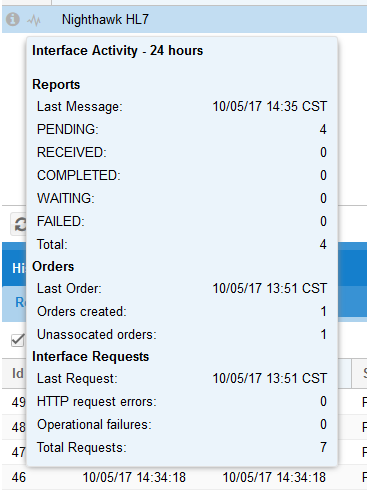Click the Orders section heading
367x502 pixels.
tap(53, 267)
